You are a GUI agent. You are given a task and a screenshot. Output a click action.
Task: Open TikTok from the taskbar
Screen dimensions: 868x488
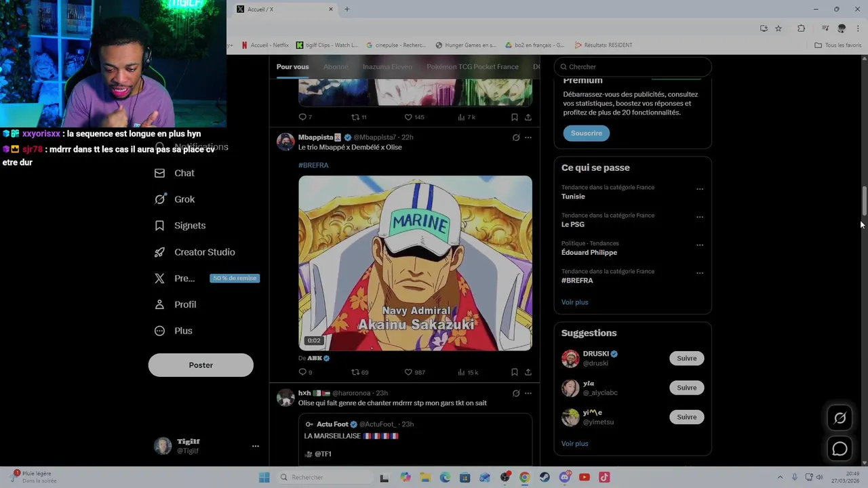[604, 477]
